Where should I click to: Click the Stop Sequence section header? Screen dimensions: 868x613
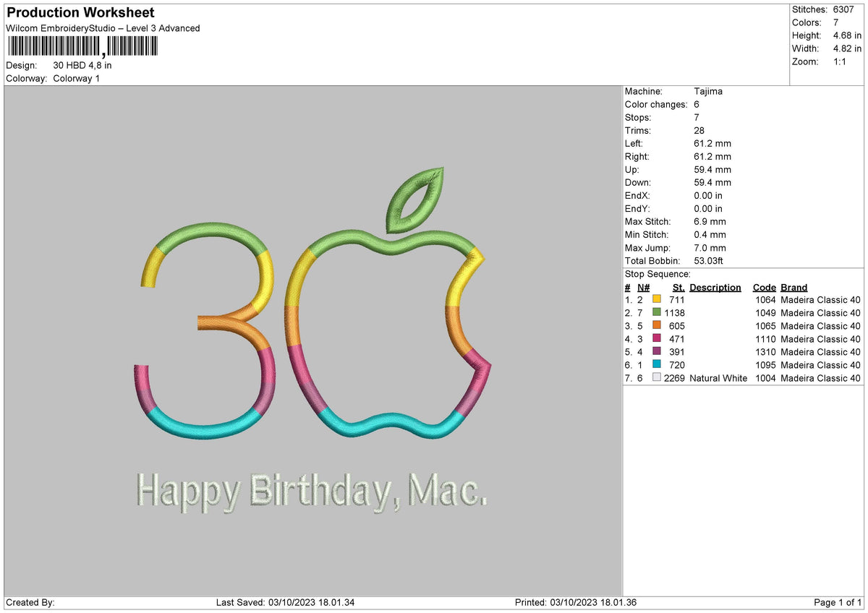pyautogui.click(x=650, y=274)
